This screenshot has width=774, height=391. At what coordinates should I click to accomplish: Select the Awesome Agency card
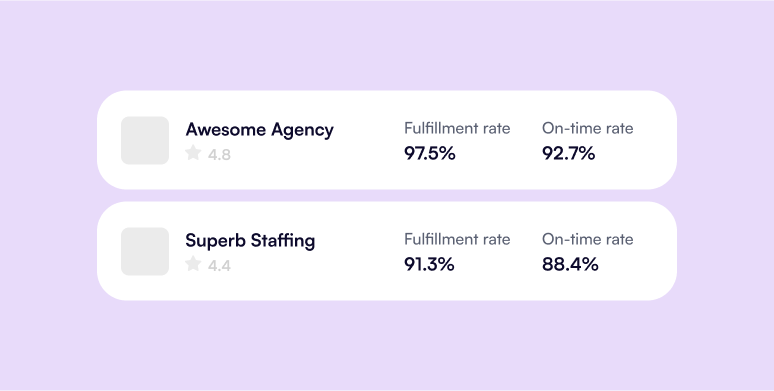[387, 140]
